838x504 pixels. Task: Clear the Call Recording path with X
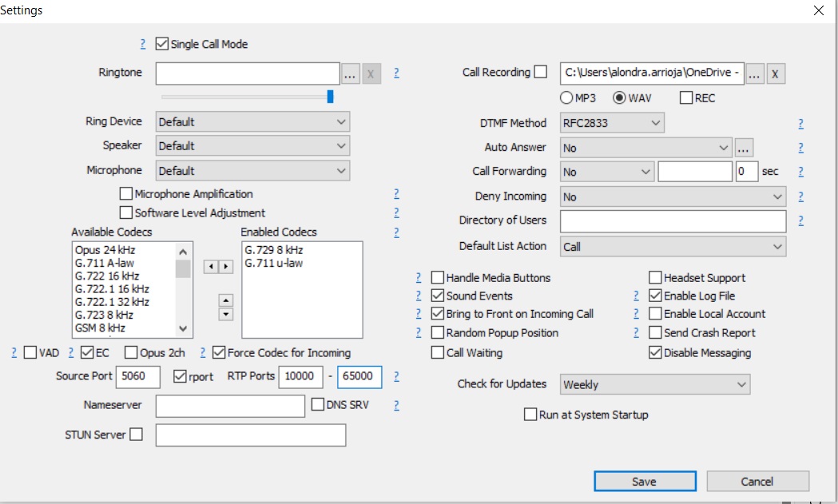pyautogui.click(x=775, y=74)
